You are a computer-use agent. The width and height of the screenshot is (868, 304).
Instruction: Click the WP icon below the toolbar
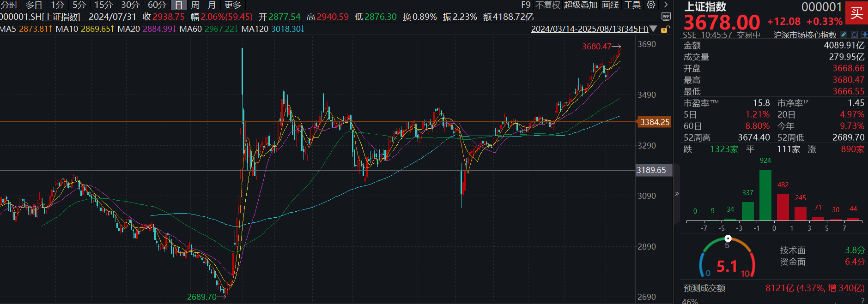(x=666, y=17)
